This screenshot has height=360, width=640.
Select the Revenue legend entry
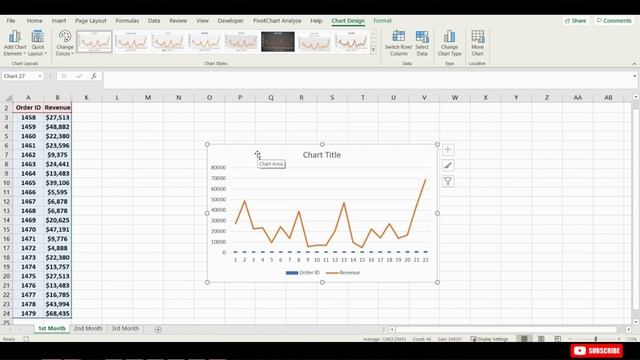[x=343, y=273]
